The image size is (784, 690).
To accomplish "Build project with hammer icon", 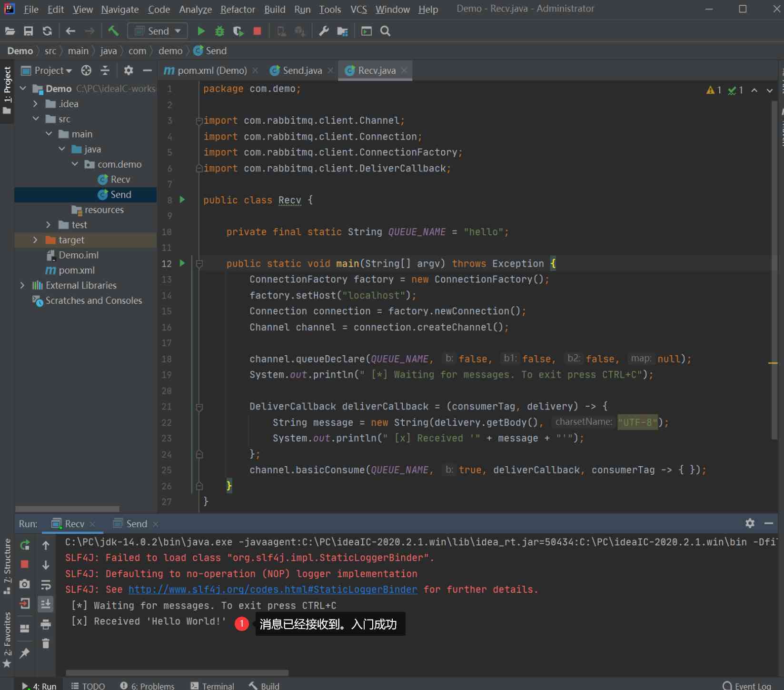I will pos(113,31).
